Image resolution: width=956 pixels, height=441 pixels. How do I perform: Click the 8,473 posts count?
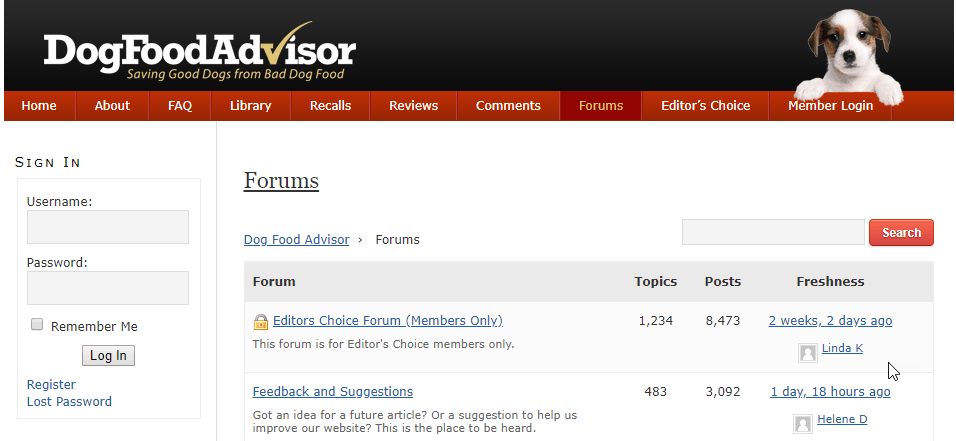click(x=723, y=321)
